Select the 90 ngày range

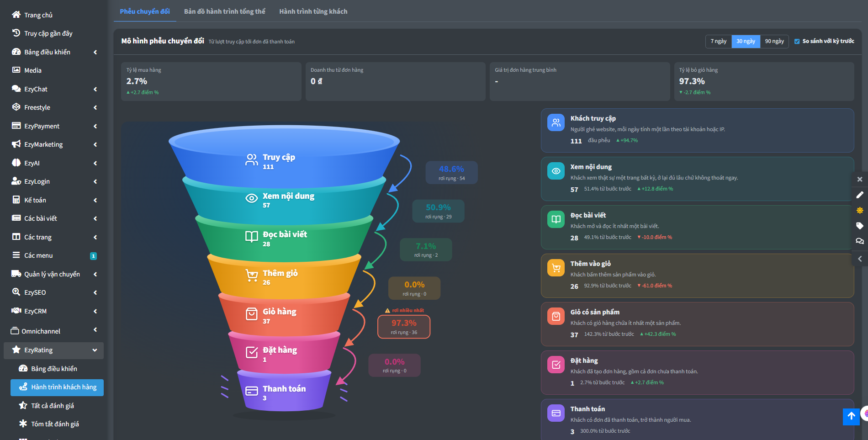click(x=774, y=41)
